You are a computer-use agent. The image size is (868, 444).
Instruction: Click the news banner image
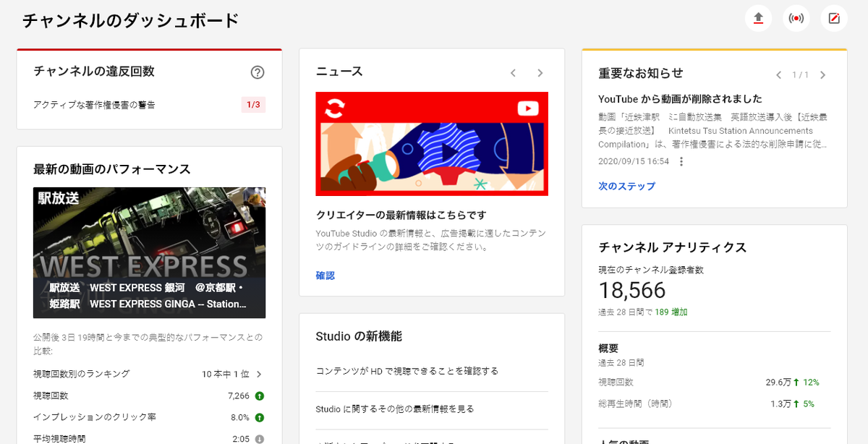[432, 144]
